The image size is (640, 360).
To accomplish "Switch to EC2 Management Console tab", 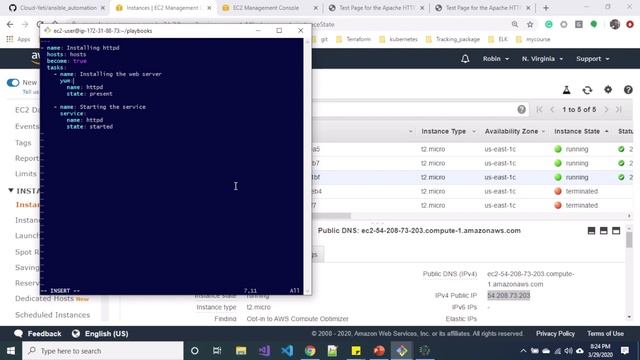I will (x=269, y=8).
